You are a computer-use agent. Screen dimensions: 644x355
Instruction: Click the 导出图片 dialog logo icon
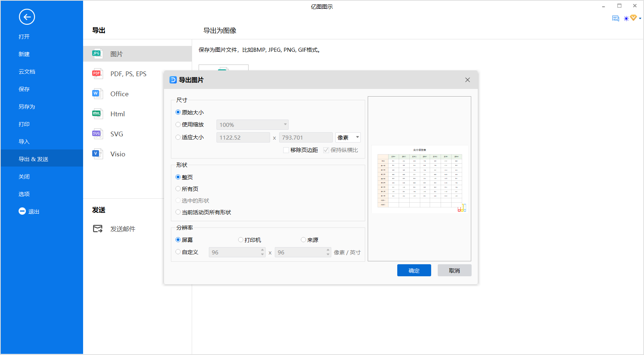(x=173, y=80)
